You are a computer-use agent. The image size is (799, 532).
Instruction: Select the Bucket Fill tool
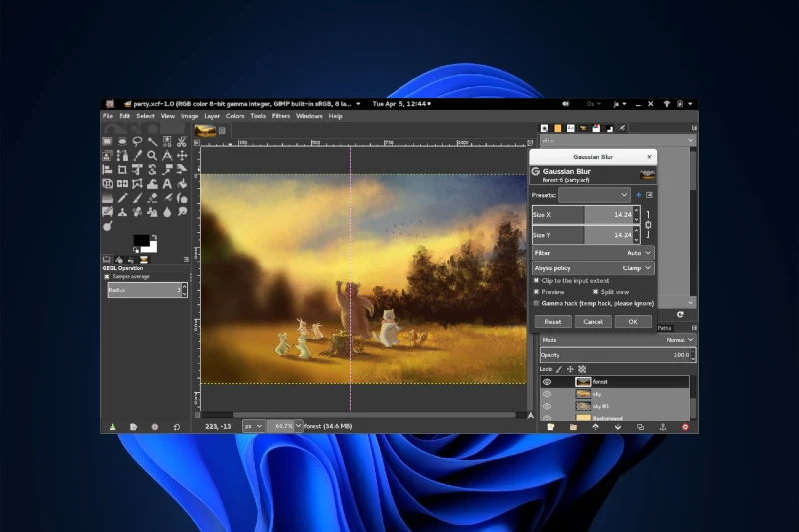pyautogui.click(x=182, y=184)
